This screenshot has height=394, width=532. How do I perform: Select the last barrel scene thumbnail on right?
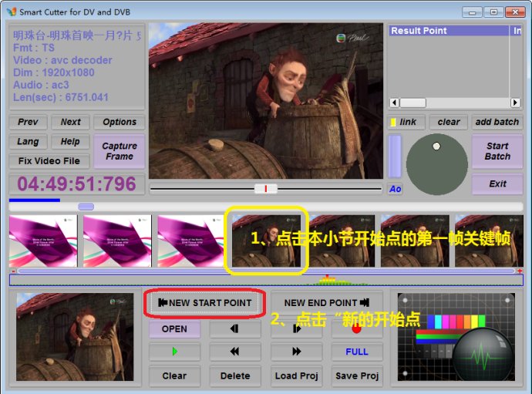pos(489,241)
